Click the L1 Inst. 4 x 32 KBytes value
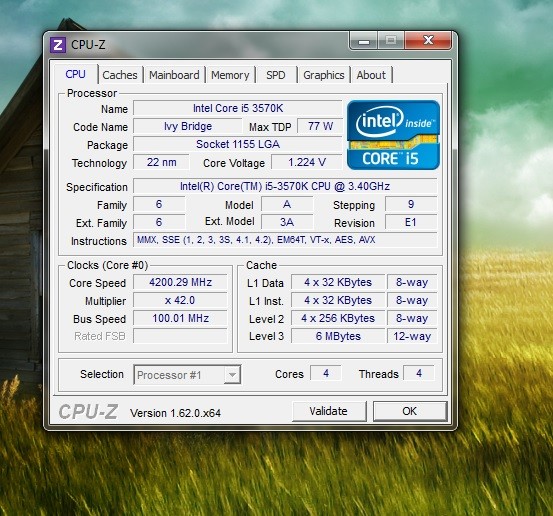The image size is (553, 516). tap(338, 301)
